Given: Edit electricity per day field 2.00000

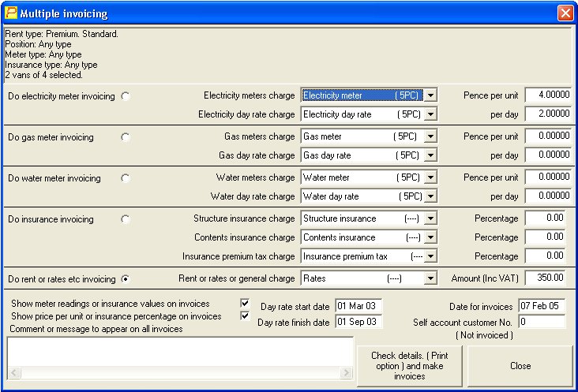Looking at the screenshot, I should 548,114.
